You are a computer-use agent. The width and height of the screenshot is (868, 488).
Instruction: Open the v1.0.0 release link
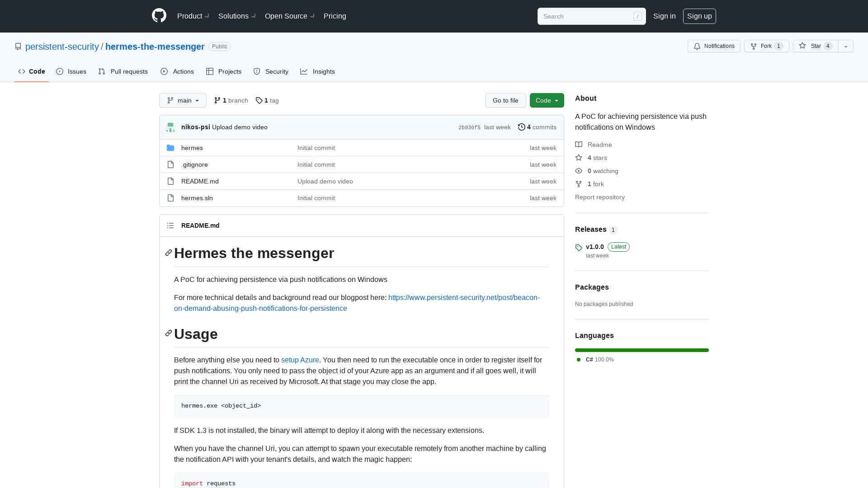click(x=595, y=247)
